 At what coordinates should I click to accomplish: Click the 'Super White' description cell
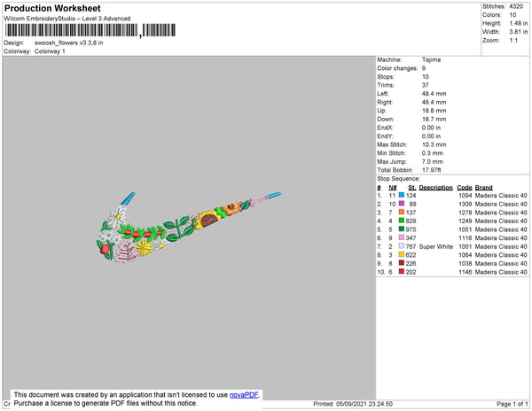[x=436, y=246]
